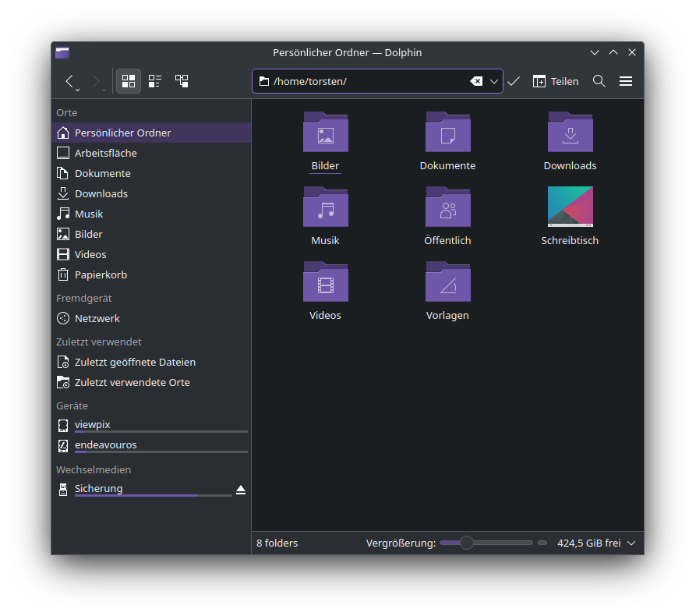Select the Bilder folder icon
Image resolution: width=696 pixels, height=616 pixels.
click(x=325, y=132)
